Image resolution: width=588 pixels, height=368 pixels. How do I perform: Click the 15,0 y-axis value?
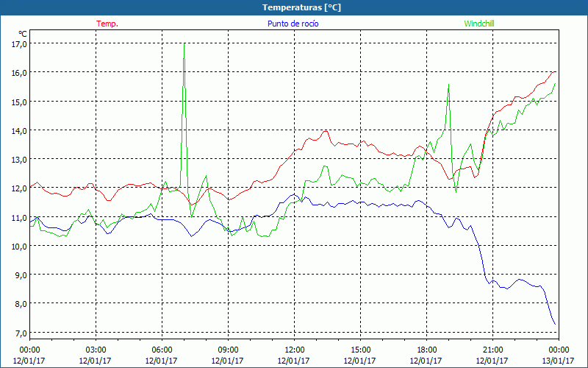(x=20, y=102)
